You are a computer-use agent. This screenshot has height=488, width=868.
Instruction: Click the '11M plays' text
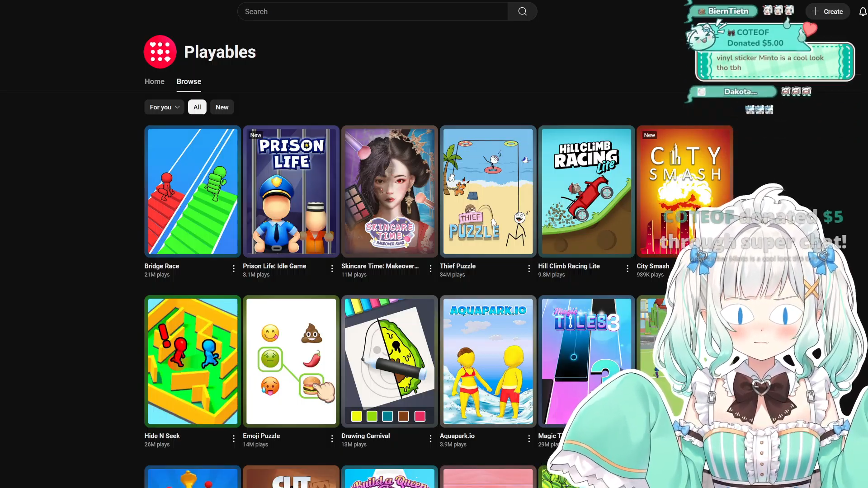[x=354, y=275]
